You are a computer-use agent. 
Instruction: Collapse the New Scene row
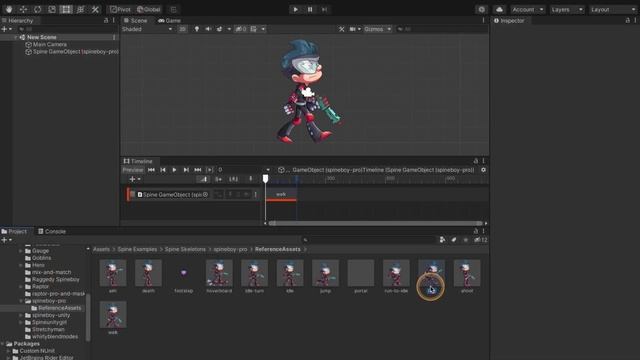point(16,37)
